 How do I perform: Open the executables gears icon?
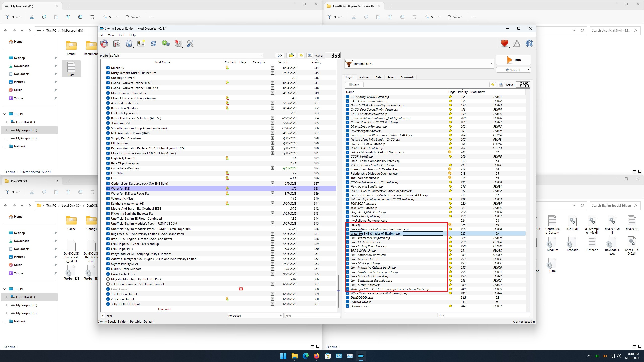pyautogui.click(x=166, y=44)
